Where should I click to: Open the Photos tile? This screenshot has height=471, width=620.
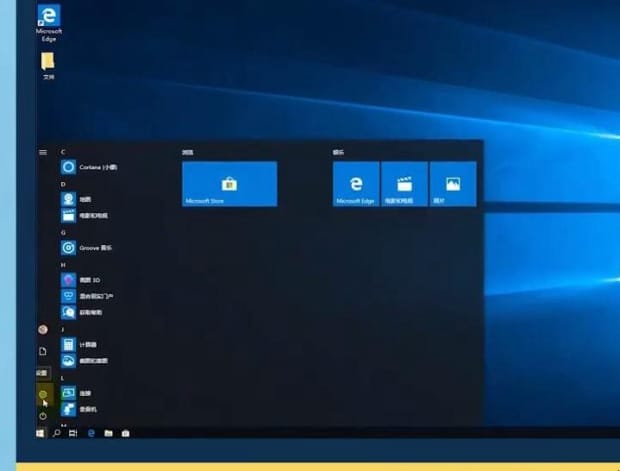[x=452, y=184]
